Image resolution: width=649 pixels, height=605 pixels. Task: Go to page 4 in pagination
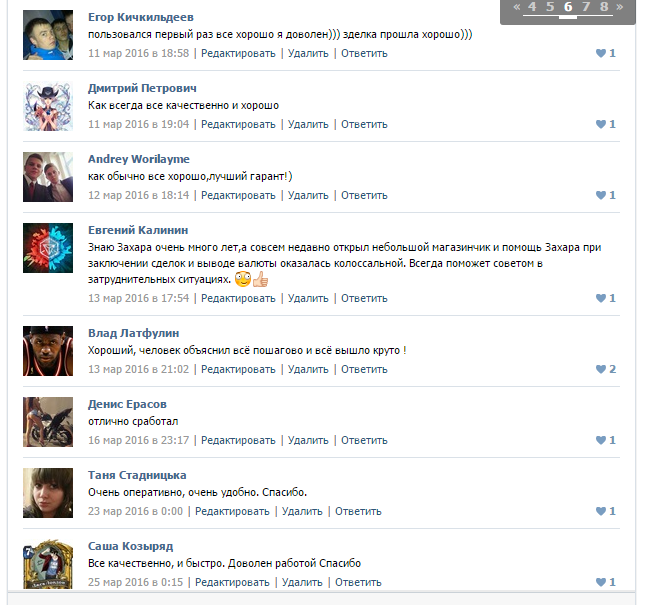(x=532, y=7)
